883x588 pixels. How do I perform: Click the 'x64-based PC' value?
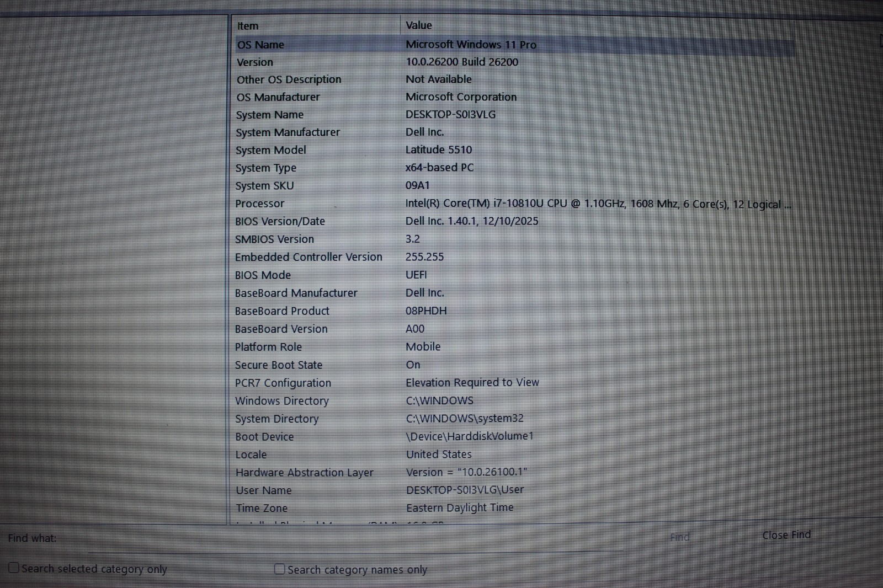(440, 167)
